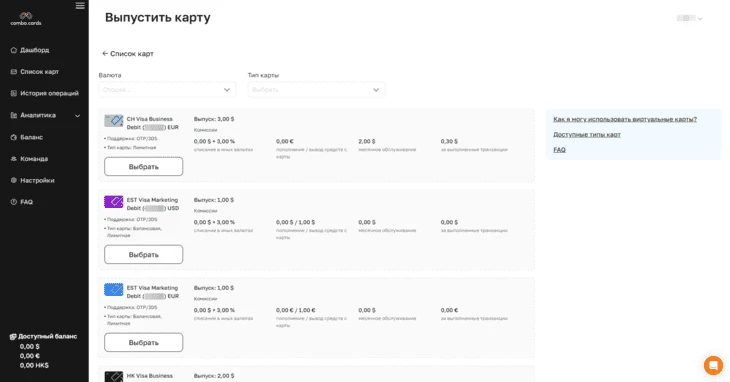Click the gray CH Visa Business card icon
The height and width of the screenshot is (382, 730).
(114, 121)
